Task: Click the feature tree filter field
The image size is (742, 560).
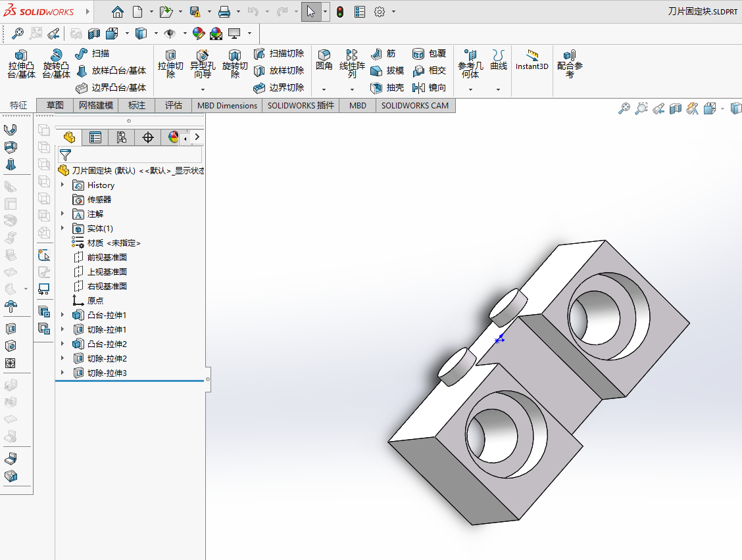Action: point(130,154)
